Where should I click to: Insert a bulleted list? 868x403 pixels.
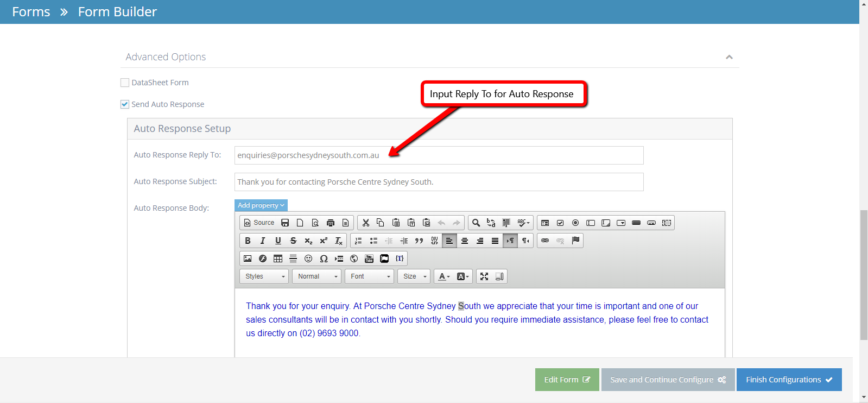click(x=373, y=241)
